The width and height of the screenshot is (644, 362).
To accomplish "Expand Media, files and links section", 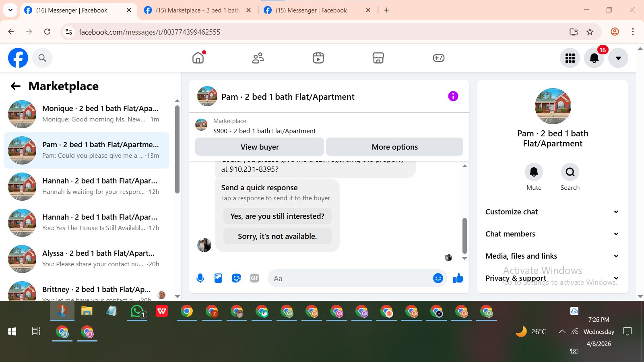I will [553, 256].
